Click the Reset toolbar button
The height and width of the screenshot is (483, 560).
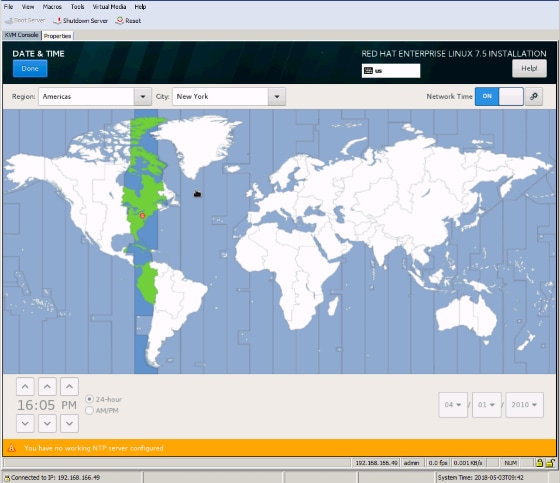pos(129,20)
